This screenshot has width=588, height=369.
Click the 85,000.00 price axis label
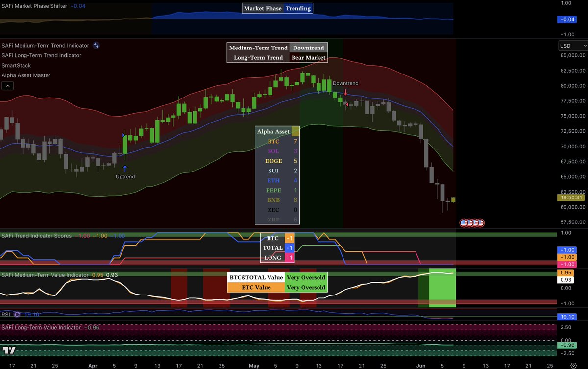(573, 55)
